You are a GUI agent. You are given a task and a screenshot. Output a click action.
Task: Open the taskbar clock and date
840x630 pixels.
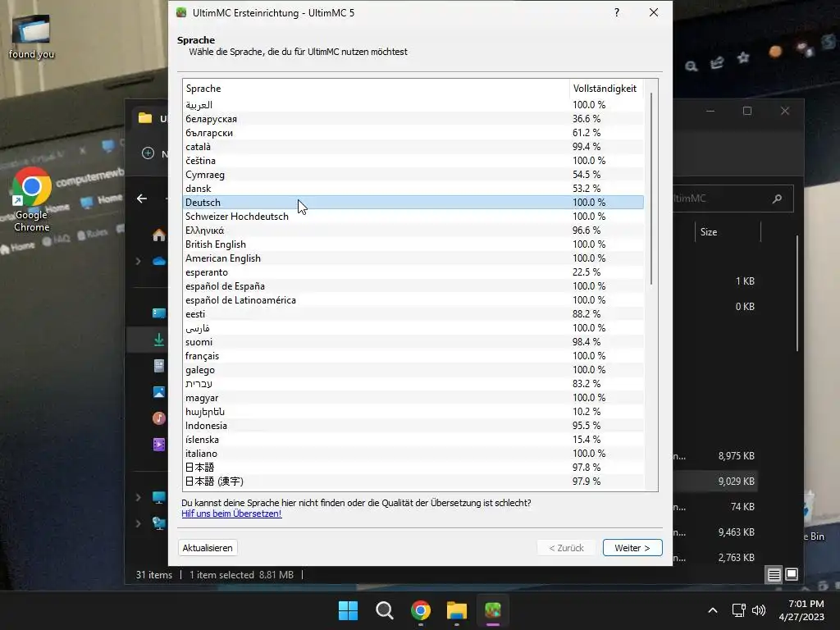tap(801, 610)
